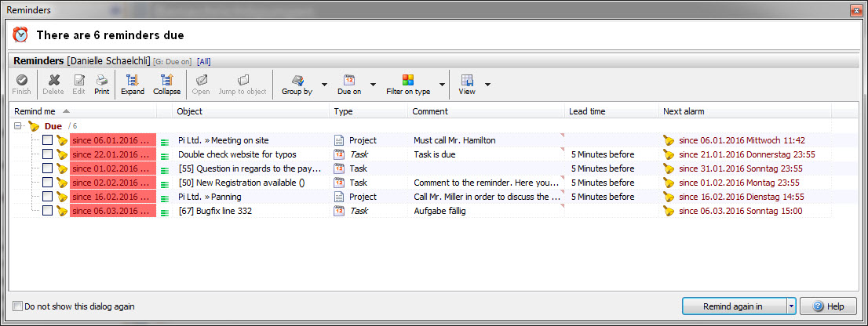Click the [All] filter link
This screenshot has height=326, width=868.
coord(203,61)
